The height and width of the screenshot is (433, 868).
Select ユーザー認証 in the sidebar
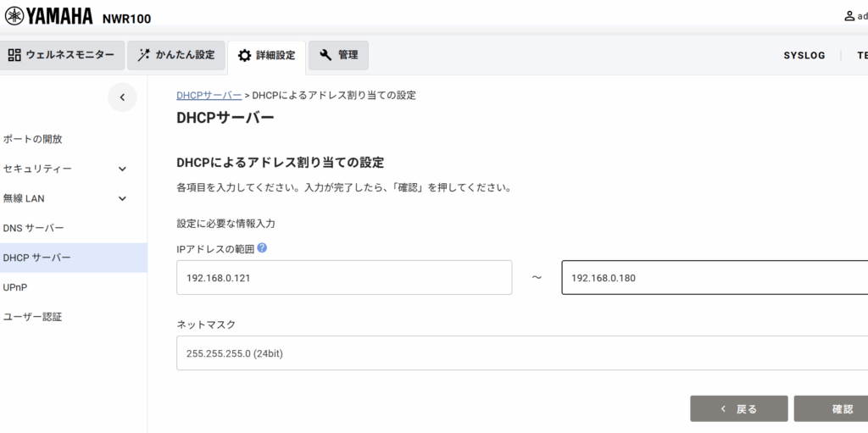[x=33, y=317]
